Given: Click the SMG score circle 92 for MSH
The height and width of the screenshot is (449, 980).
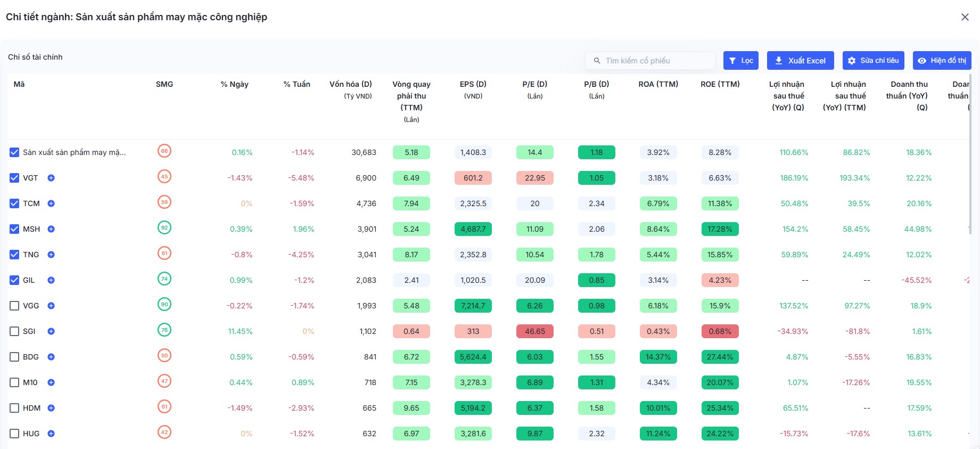Looking at the screenshot, I should pos(164,227).
